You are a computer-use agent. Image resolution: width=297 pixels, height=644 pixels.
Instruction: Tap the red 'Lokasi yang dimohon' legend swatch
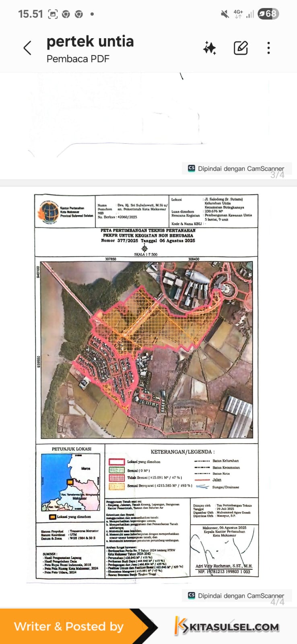116,462
